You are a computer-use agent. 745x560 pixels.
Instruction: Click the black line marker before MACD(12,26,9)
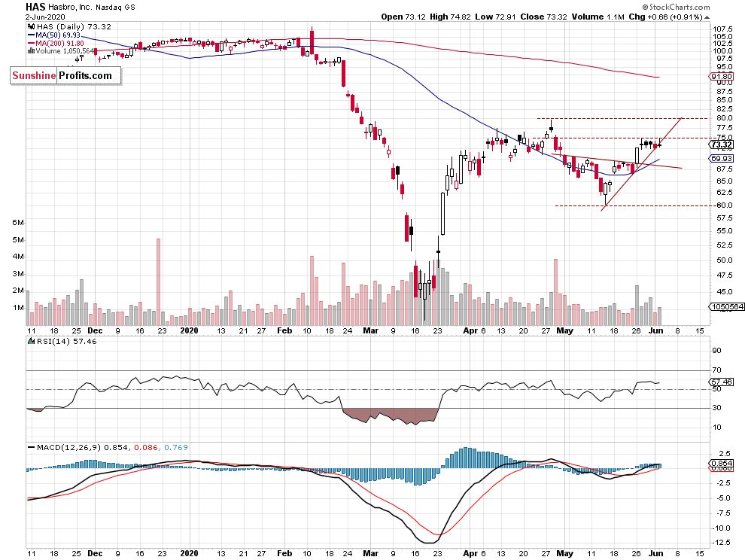tap(32, 447)
